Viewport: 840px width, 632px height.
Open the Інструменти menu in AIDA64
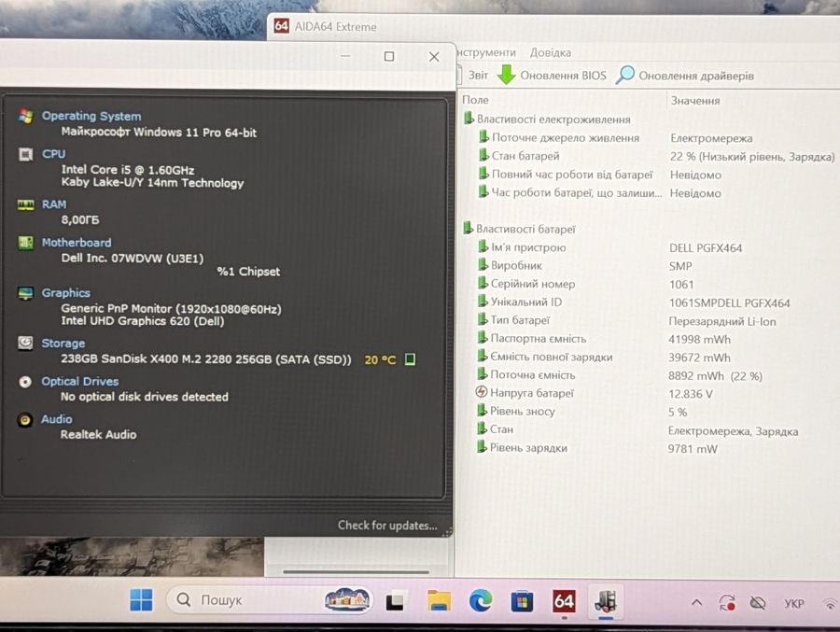(486, 52)
